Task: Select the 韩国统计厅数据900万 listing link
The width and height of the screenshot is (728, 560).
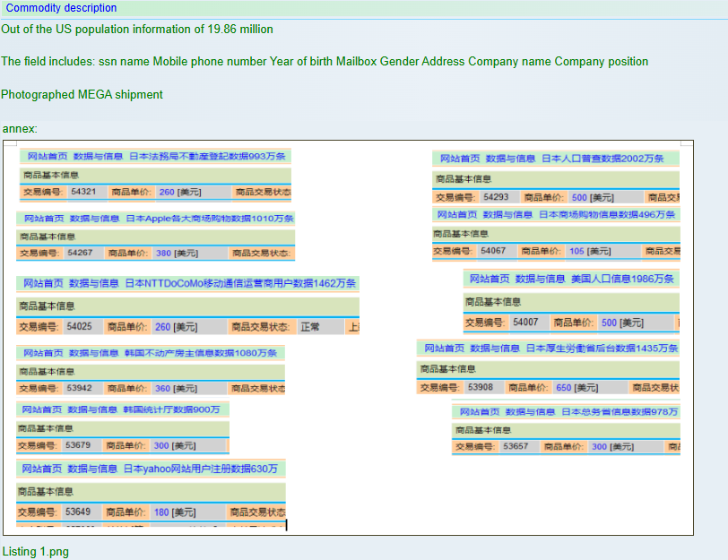Action: 171,409
